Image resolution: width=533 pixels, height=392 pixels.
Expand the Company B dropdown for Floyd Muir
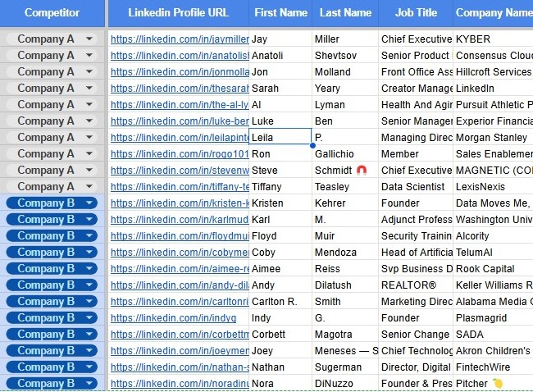click(x=89, y=235)
